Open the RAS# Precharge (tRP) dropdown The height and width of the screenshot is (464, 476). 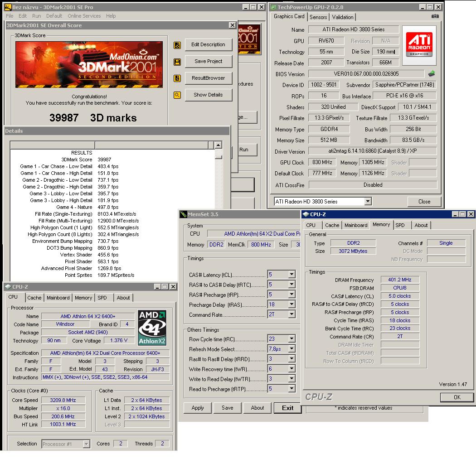click(x=291, y=295)
